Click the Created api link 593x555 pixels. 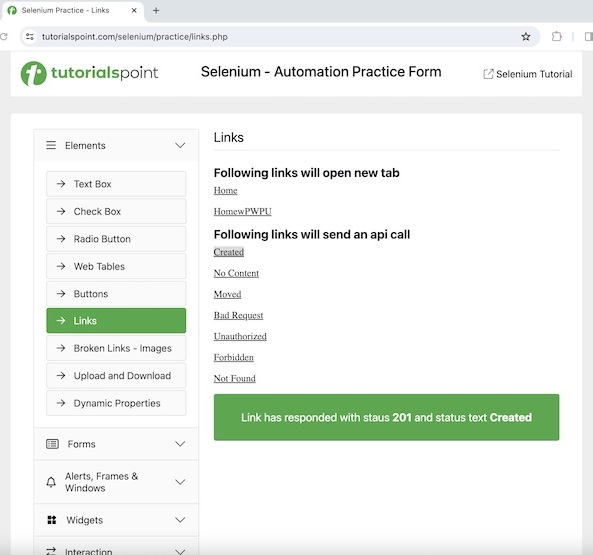(228, 252)
